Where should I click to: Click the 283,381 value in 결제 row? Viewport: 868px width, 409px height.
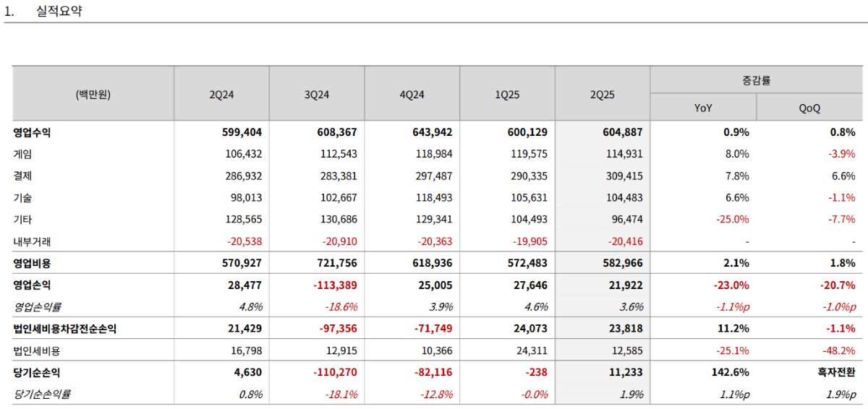tap(339, 176)
